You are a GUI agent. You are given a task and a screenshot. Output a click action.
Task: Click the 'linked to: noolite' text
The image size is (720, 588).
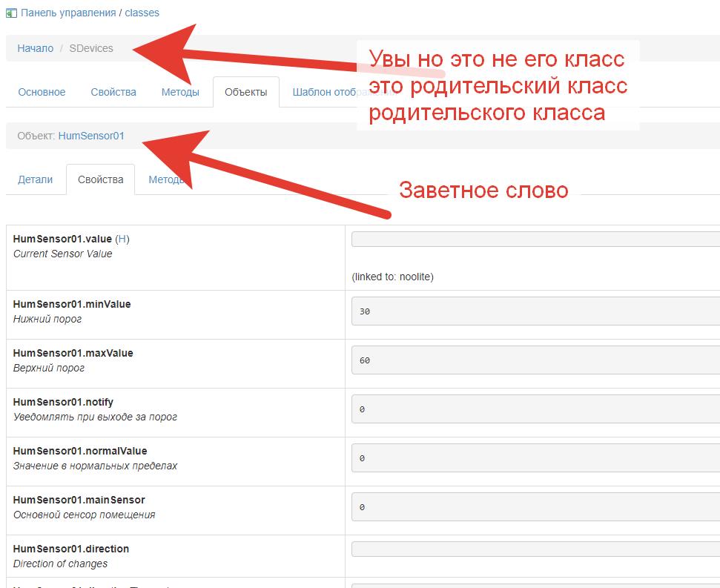(392, 277)
